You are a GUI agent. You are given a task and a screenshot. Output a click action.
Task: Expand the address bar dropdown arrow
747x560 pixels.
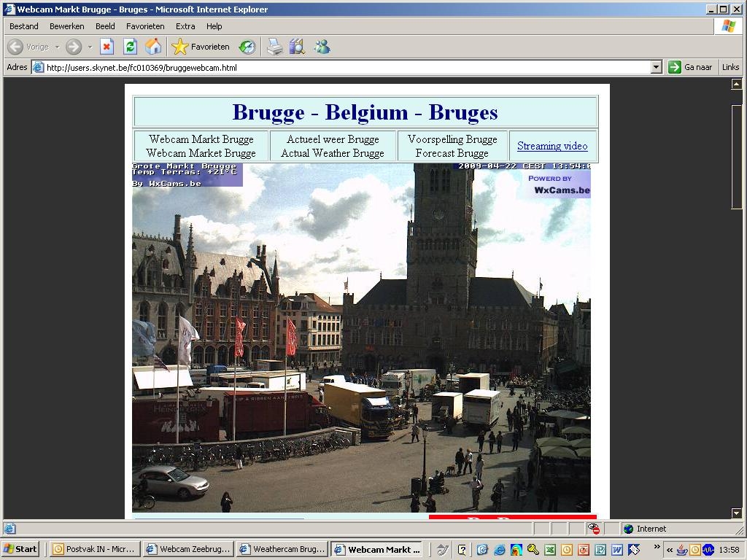coord(657,67)
